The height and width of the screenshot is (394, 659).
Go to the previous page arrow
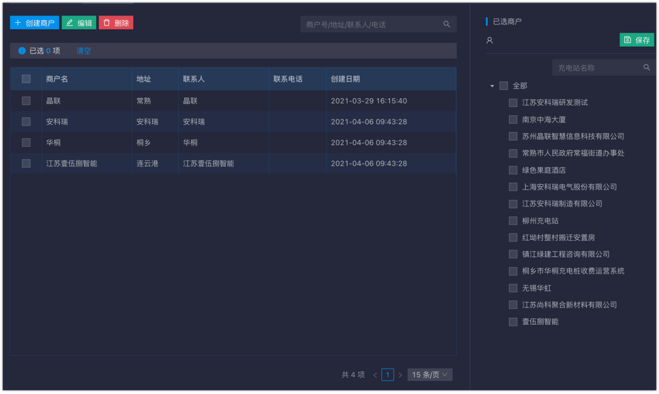point(375,375)
